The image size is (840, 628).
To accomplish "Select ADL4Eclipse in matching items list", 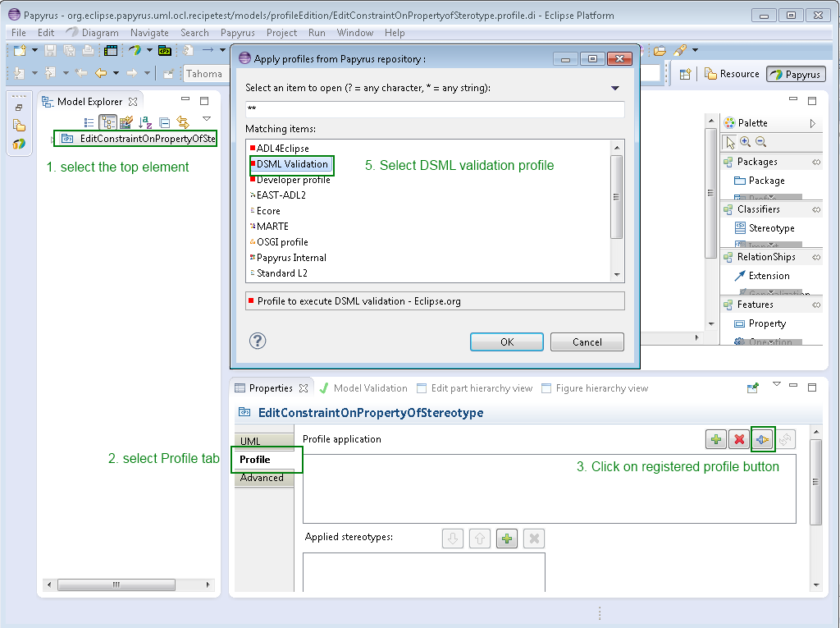I will (279, 149).
